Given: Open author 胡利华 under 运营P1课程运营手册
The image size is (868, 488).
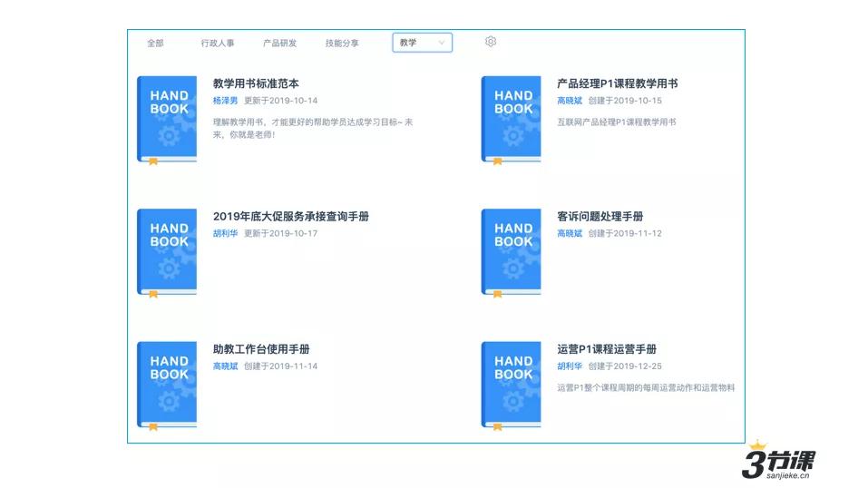Looking at the screenshot, I should point(570,366).
